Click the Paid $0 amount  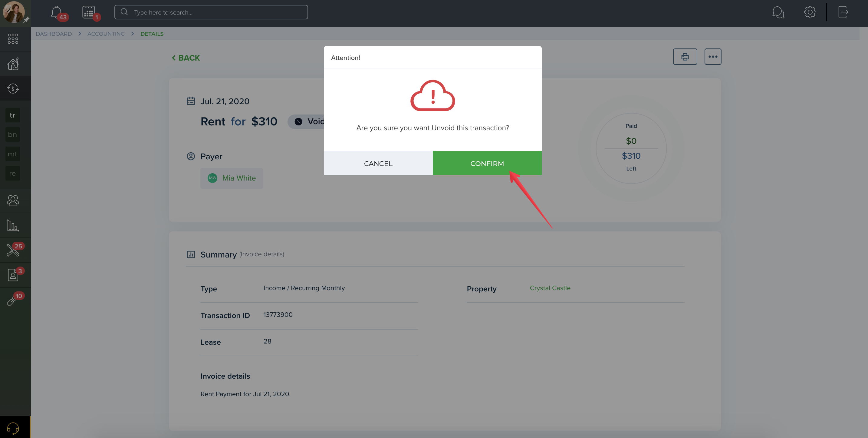[x=631, y=141]
